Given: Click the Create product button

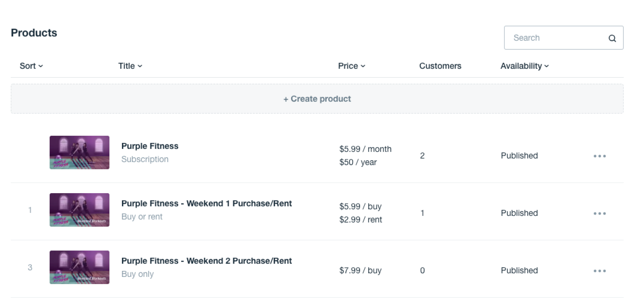Looking at the screenshot, I should [x=317, y=99].
